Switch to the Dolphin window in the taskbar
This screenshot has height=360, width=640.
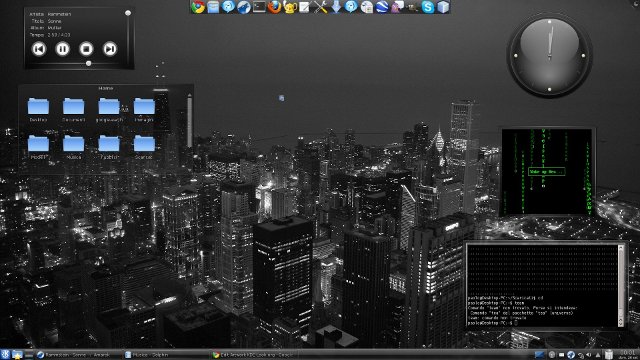(x=165, y=355)
